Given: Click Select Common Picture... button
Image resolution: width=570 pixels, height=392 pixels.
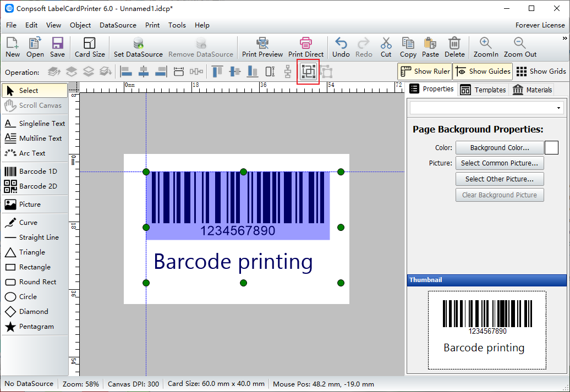Looking at the screenshot, I should (x=500, y=163).
